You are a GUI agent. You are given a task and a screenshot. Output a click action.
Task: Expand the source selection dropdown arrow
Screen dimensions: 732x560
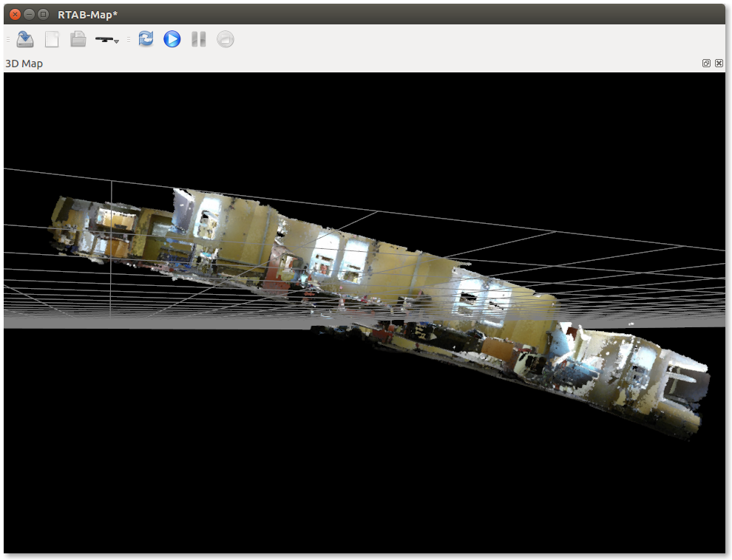click(117, 41)
